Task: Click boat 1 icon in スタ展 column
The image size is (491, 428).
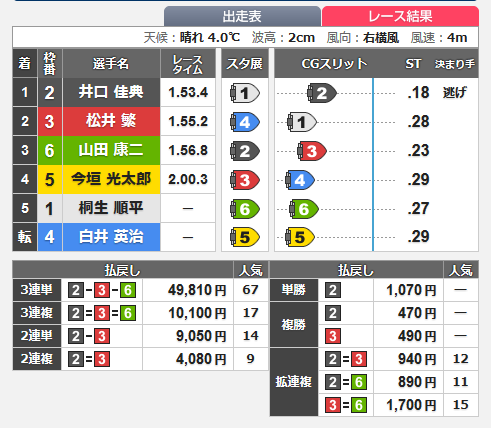Action: [245, 93]
